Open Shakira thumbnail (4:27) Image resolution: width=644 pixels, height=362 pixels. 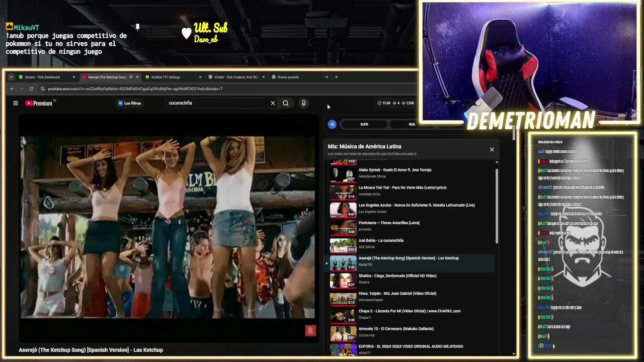tap(343, 280)
